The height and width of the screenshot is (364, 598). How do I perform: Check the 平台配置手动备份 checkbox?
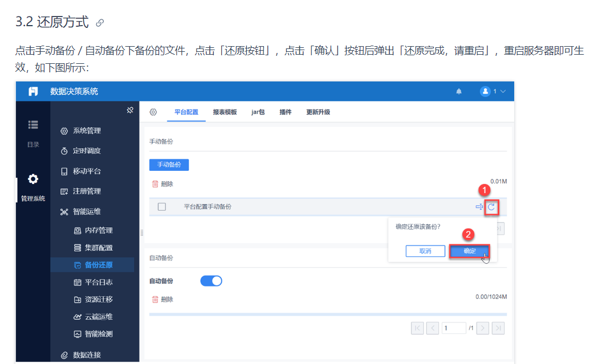[x=161, y=207]
